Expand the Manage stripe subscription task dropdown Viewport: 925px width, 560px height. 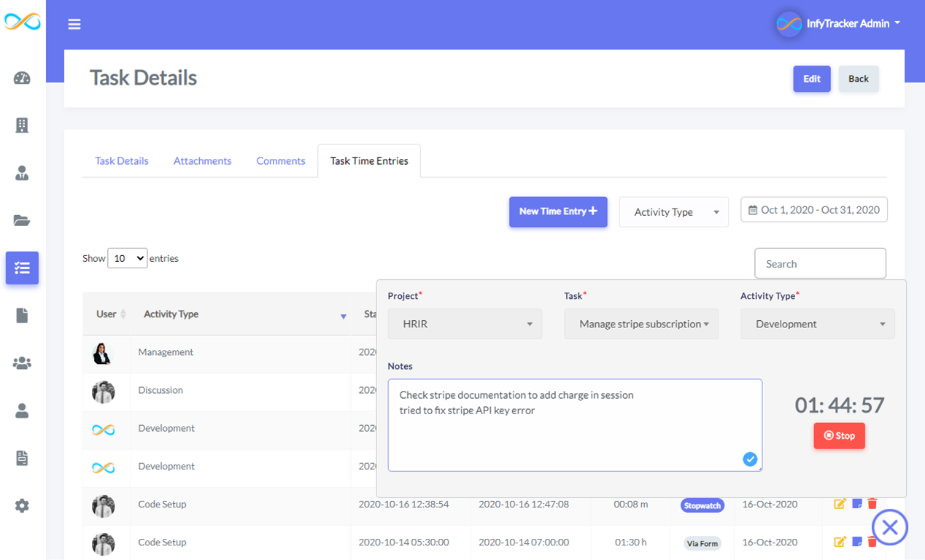(640, 323)
